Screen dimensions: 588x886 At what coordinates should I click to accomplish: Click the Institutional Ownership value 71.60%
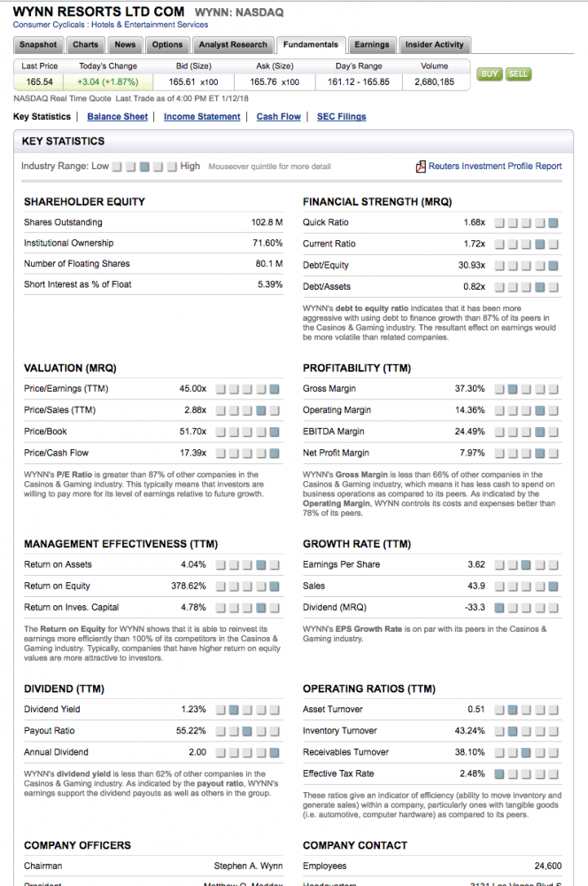coord(267,243)
